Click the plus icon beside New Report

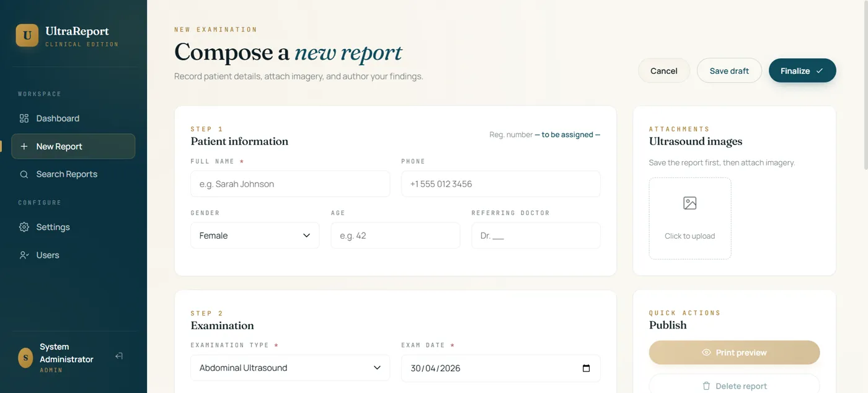24,146
